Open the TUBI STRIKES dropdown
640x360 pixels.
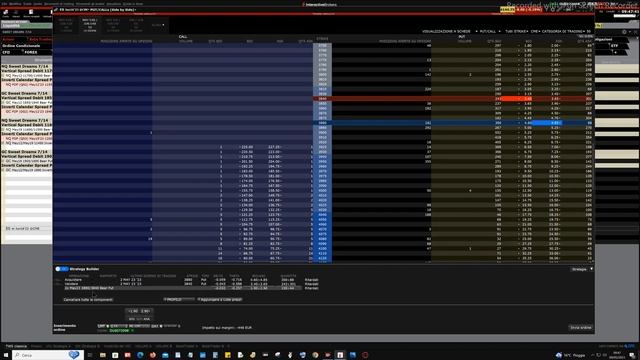(516, 31)
